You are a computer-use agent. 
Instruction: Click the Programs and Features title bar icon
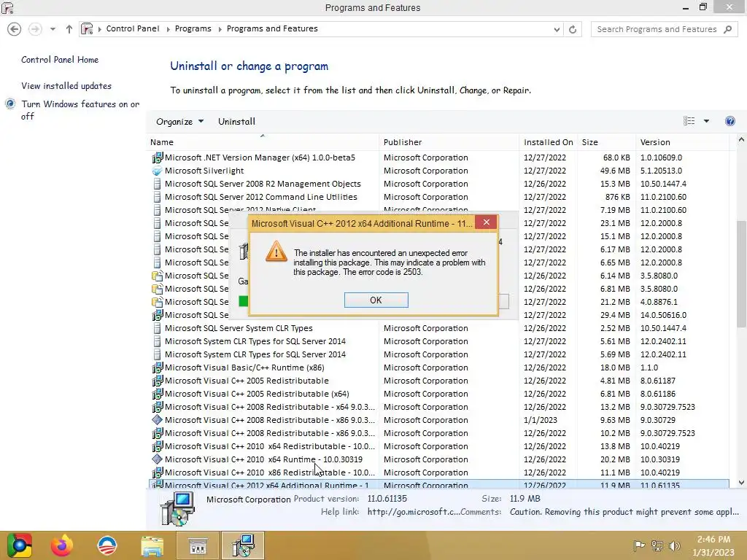pos(7,7)
